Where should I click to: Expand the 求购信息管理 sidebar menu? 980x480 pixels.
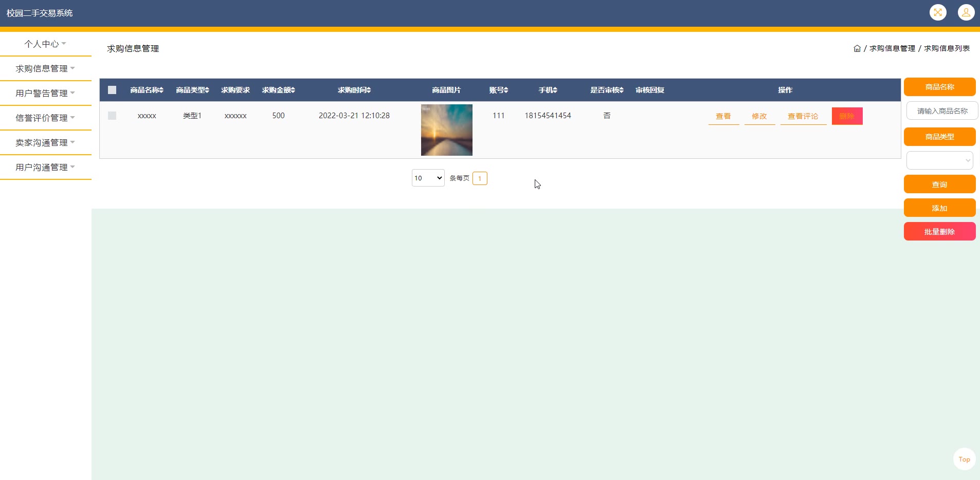pos(45,68)
